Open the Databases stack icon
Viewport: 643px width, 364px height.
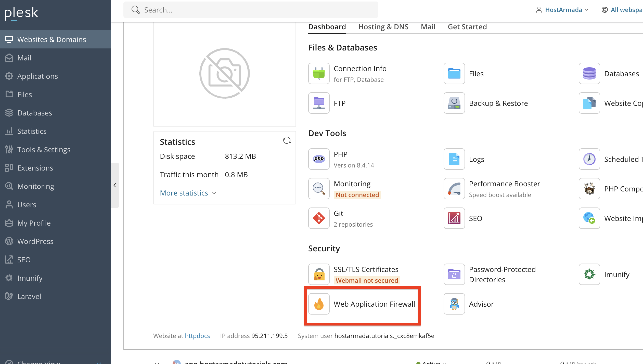click(x=589, y=73)
